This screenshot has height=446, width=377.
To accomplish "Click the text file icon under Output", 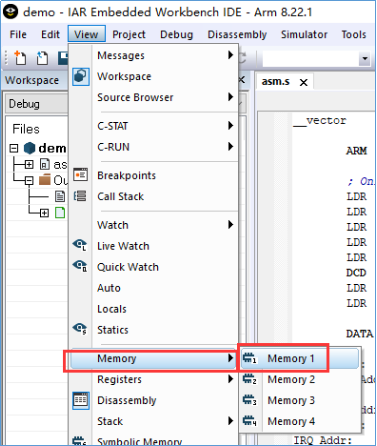I will click(60, 196).
